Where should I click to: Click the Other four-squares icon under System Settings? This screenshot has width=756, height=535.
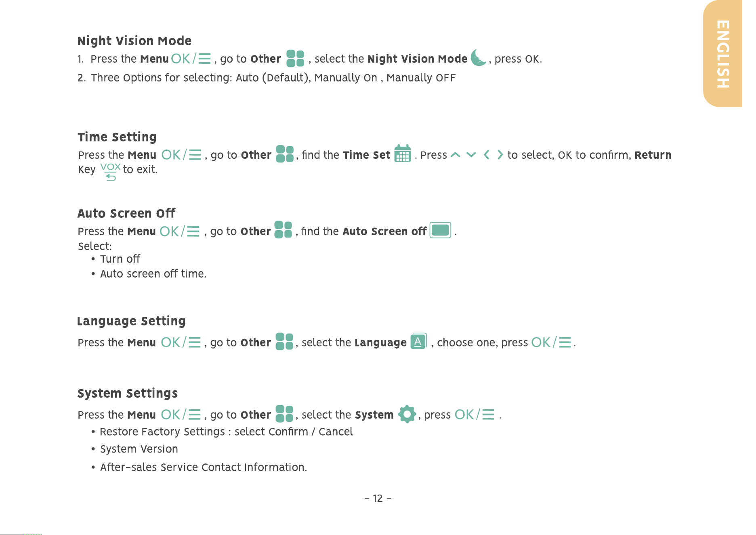click(x=284, y=414)
